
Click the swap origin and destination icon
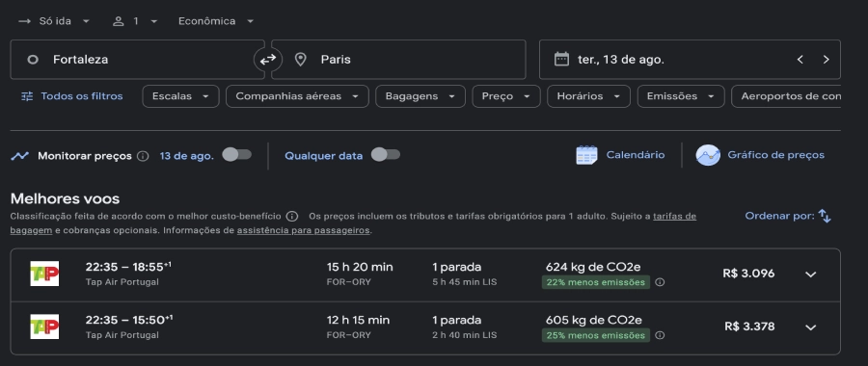(x=268, y=60)
